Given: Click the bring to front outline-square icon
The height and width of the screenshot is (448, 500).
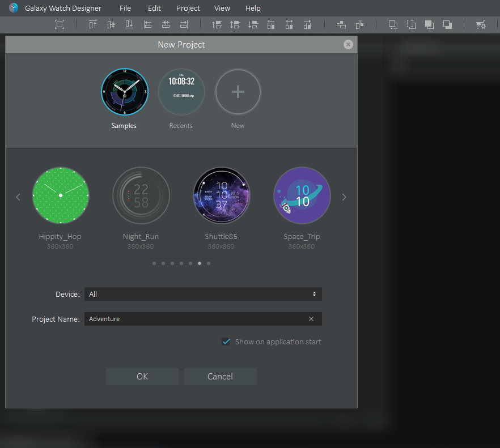Looking at the screenshot, I should 393,24.
